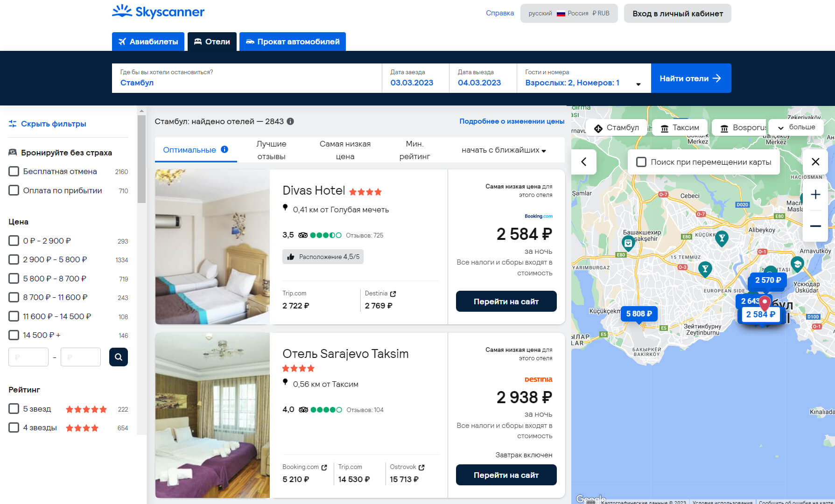The height and width of the screenshot is (504, 835).
Task: Expand the начать с ближайших dropdown
Action: [x=504, y=150]
